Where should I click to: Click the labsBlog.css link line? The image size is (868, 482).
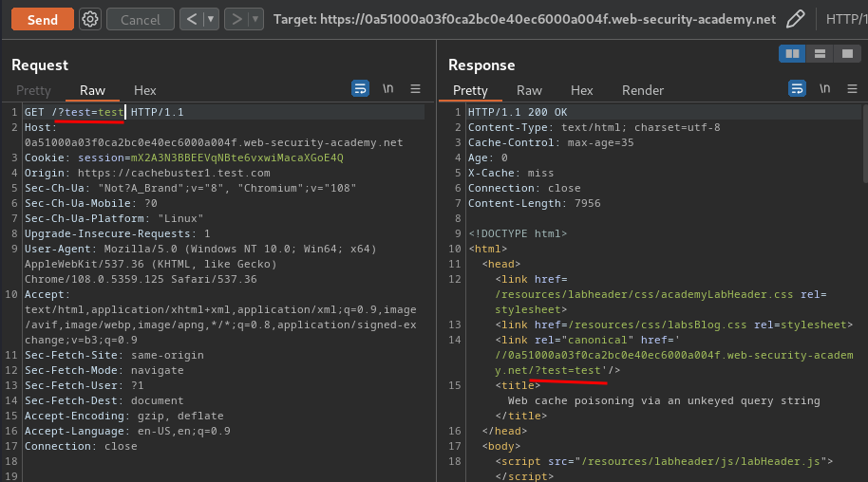[x=674, y=324]
